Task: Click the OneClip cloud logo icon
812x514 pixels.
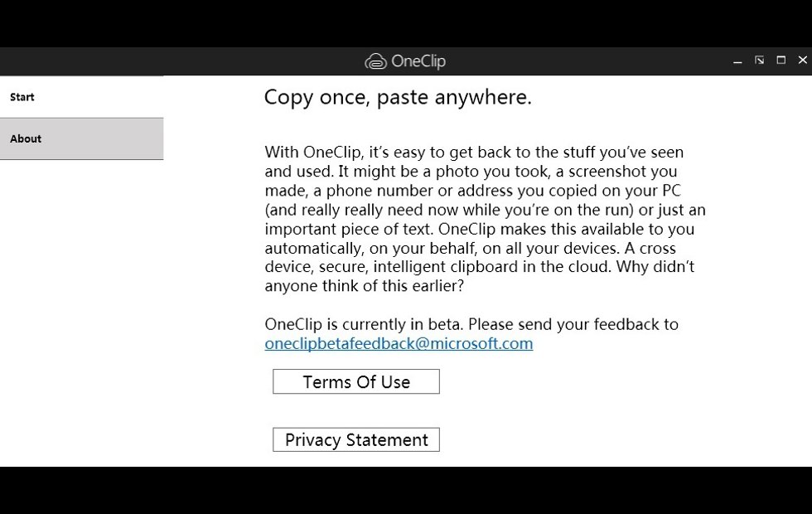Action: pos(375,61)
